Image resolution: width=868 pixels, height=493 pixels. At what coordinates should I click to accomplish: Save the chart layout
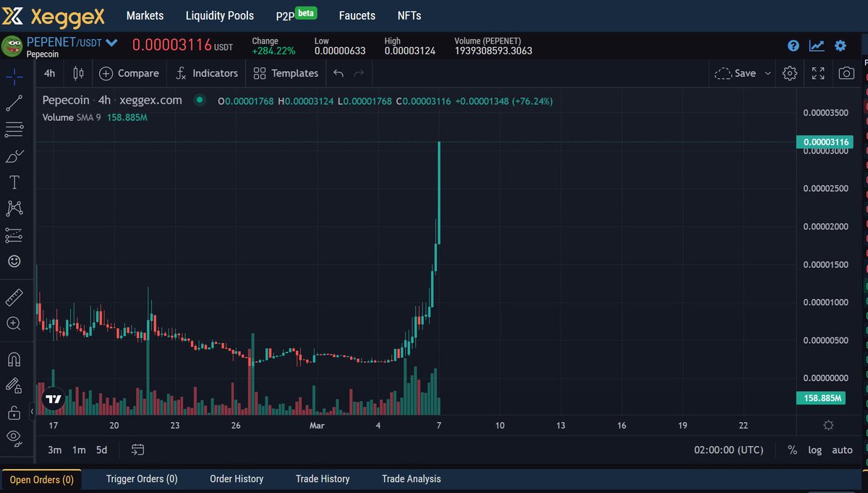click(735, 73)
